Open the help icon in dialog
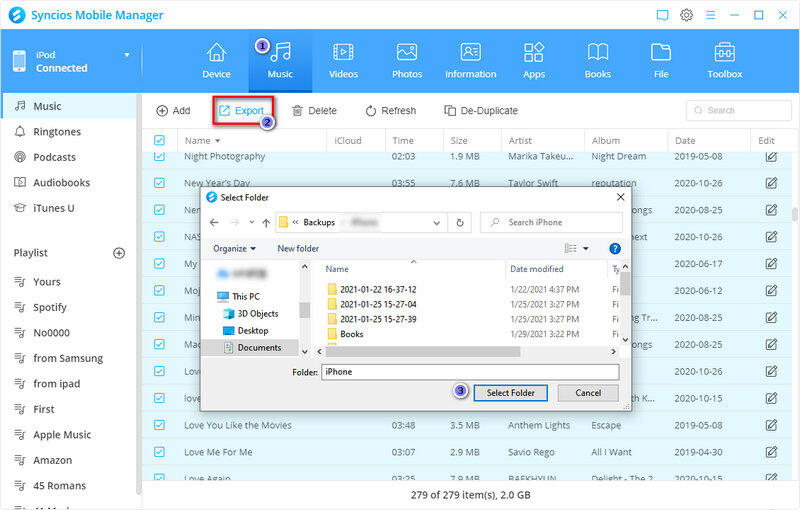 click(615, 248)
